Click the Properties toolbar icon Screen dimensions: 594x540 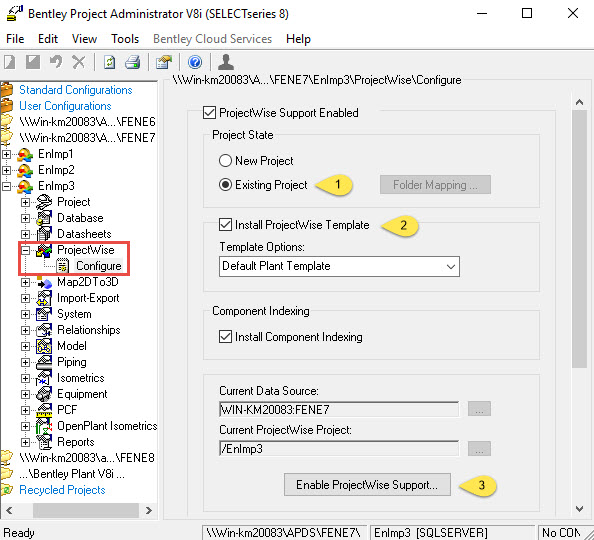[164, 62]
